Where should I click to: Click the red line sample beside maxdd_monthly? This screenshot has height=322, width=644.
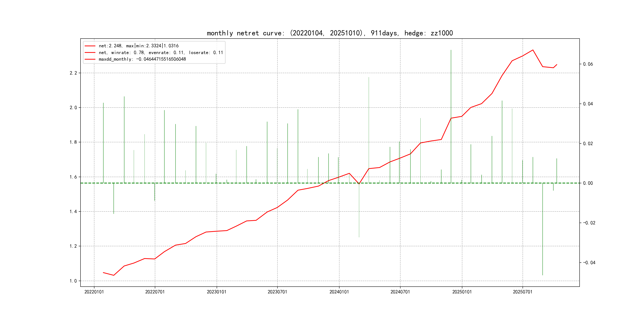pos(90,59)
